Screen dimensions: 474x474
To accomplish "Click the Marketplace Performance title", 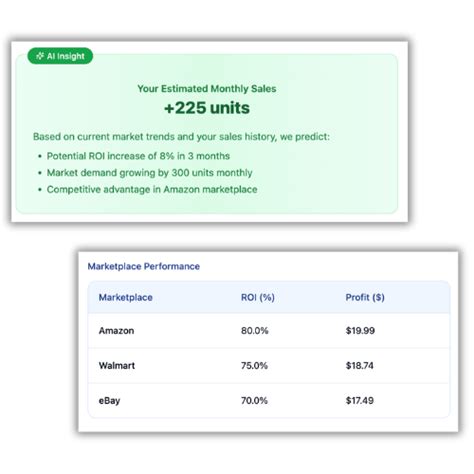I will point(144,266).
